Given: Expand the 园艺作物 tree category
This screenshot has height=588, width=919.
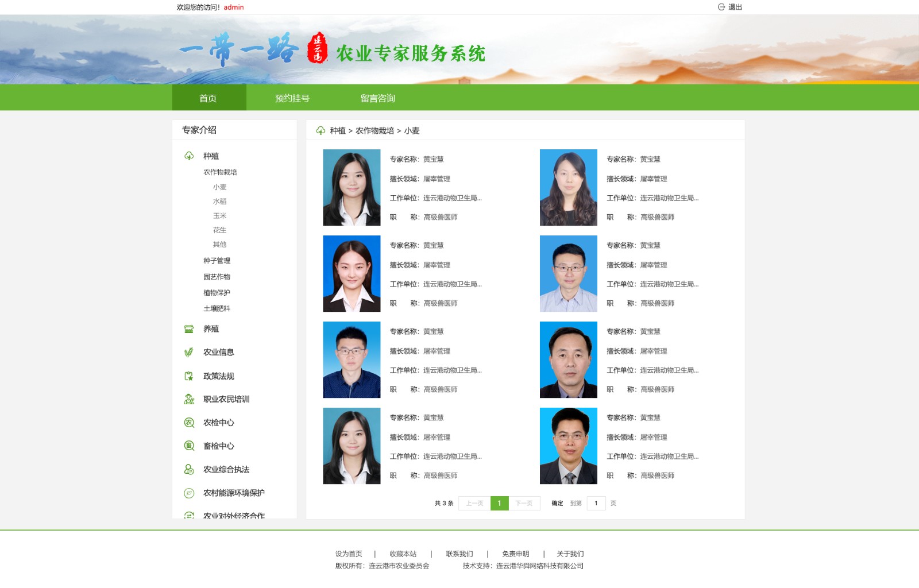Looking at the screenshot, I should pyautogui.click(x=217, y=277).
